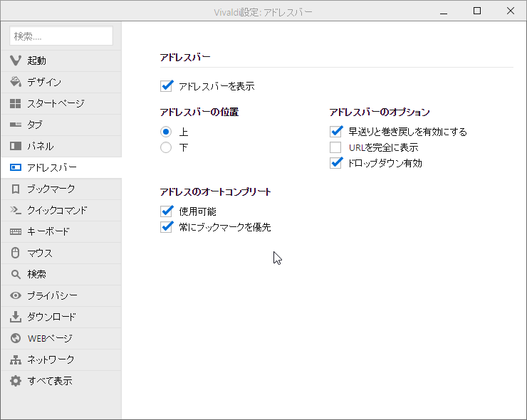
Task: Open the デザイン settings section
Action: point(61,82)
